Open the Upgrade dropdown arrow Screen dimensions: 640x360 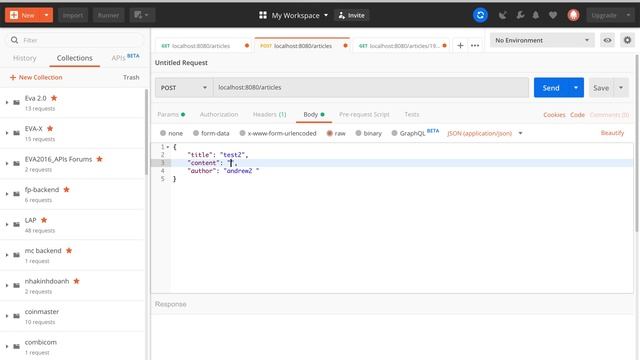click(x=628, y=15)
